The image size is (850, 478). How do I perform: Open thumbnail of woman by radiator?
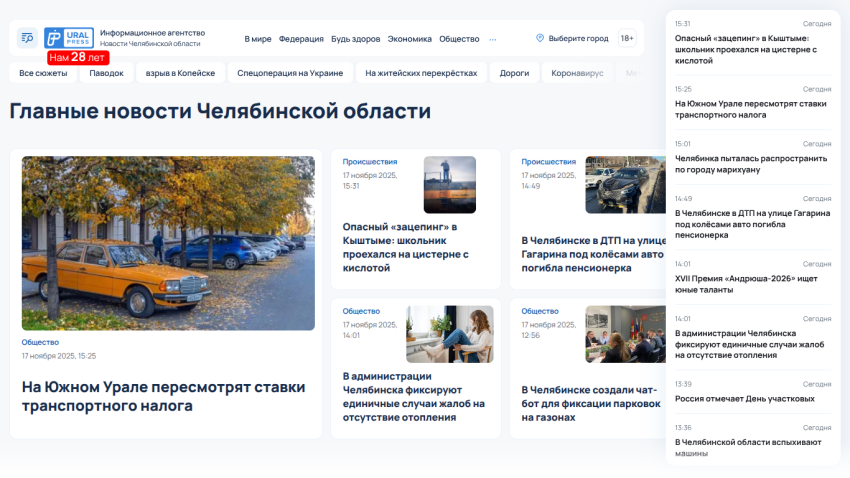(449, 334)
